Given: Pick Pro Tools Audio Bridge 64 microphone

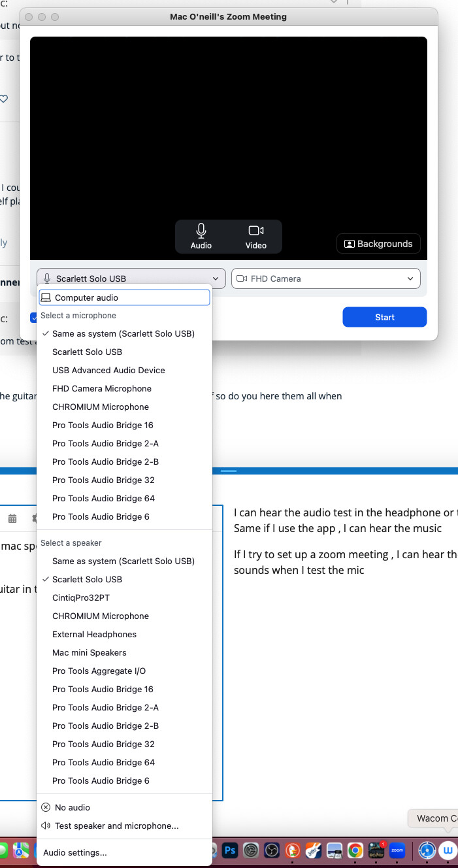Looking at the screenshot, I should 124,498.
